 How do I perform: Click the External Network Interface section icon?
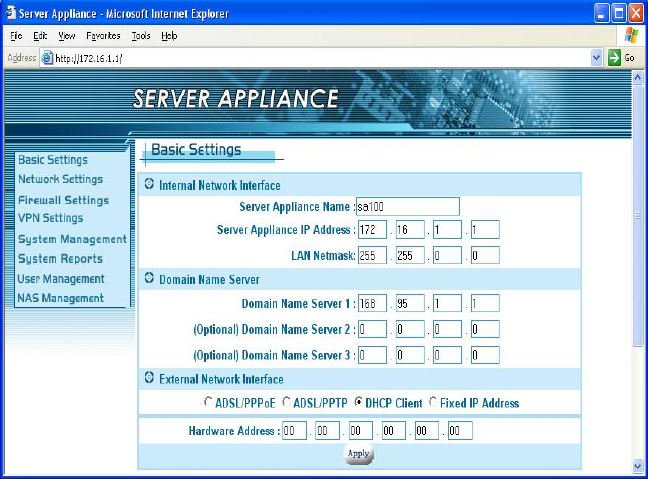150,379
